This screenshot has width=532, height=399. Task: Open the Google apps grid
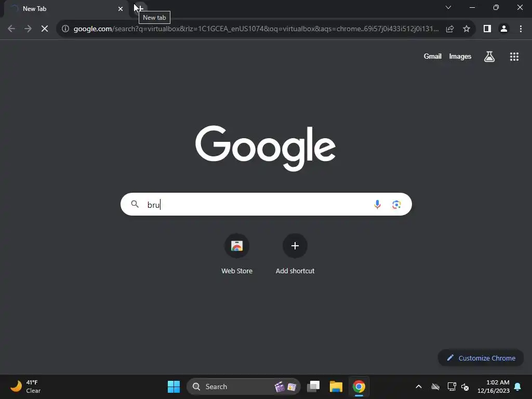[514, 57]
